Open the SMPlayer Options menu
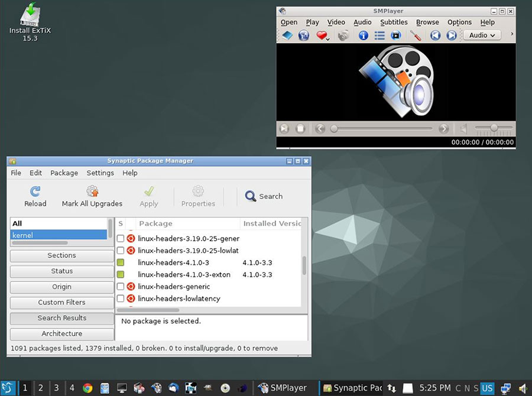The width and height of the screenshot is (532, 396). tap(459, 22)
